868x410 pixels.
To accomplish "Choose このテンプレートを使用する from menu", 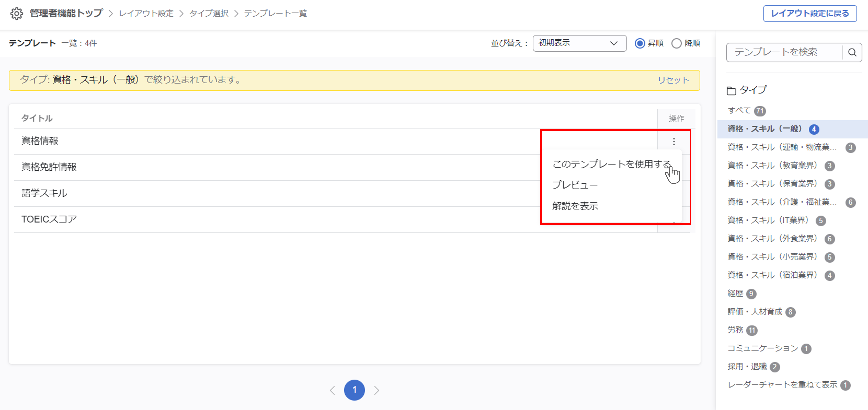I will [611, 164].
